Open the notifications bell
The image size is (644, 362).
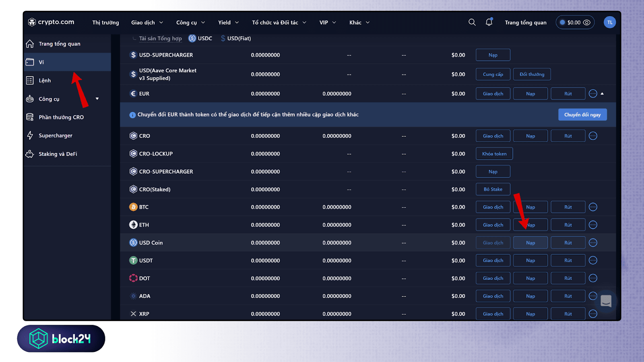point(489,22)
